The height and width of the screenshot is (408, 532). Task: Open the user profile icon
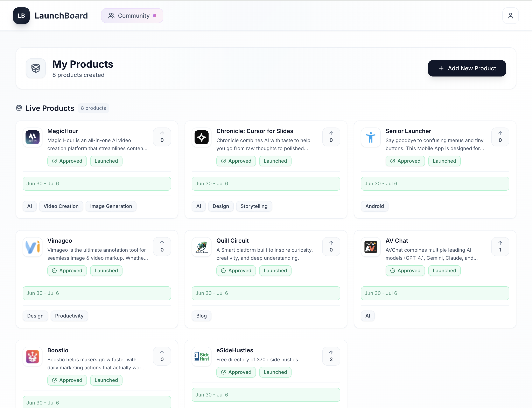[510, 16]
